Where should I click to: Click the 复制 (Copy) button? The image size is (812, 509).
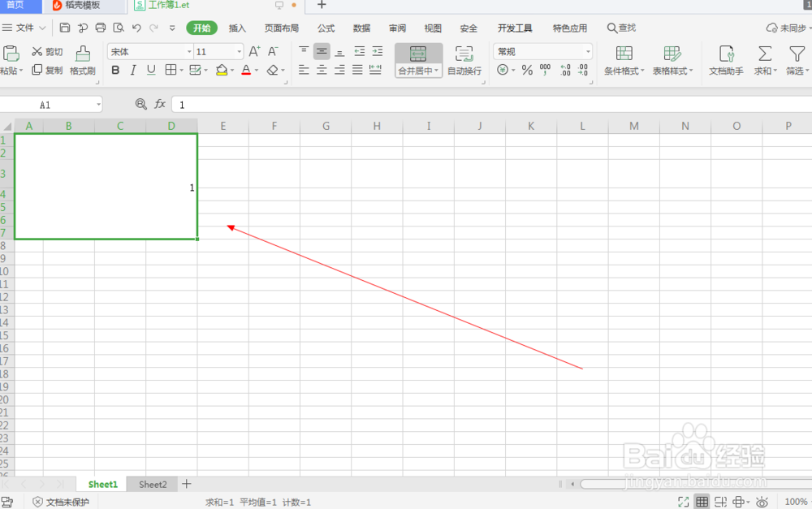pos(46,70)
